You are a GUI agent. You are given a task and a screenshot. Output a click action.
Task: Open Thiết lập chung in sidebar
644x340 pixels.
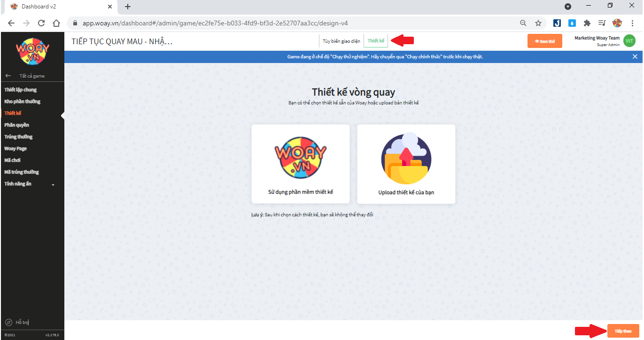(21, 90)
